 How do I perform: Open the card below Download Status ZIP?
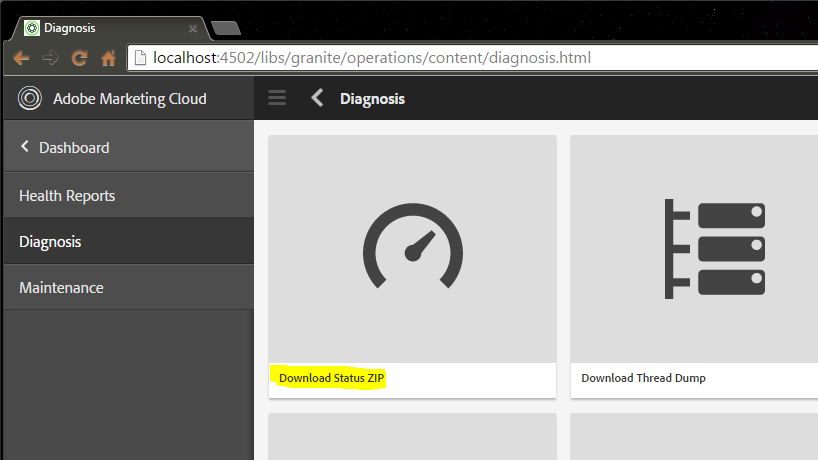coord(413,437)
